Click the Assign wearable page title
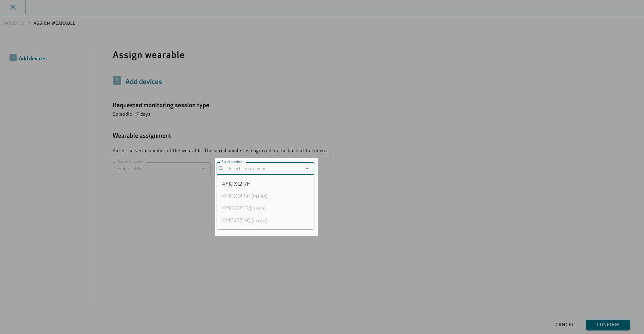Image resolution: width=644 pixels, height=334 pixels. coord(148,55)
